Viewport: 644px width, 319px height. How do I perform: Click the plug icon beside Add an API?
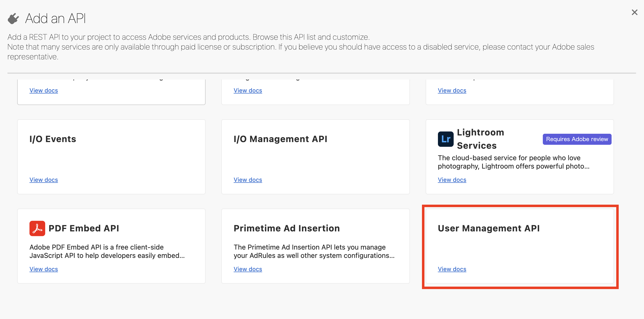13,18
